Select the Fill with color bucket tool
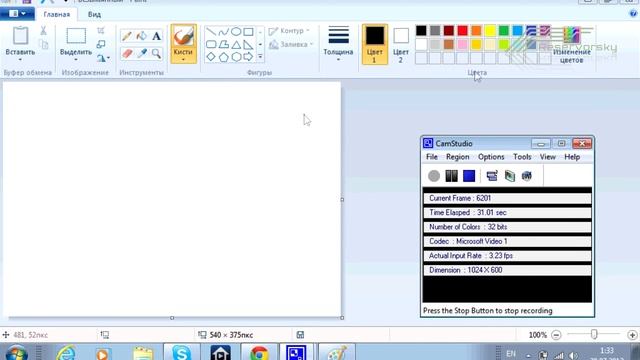The image size is (640, 360). (x=142, y=36)
